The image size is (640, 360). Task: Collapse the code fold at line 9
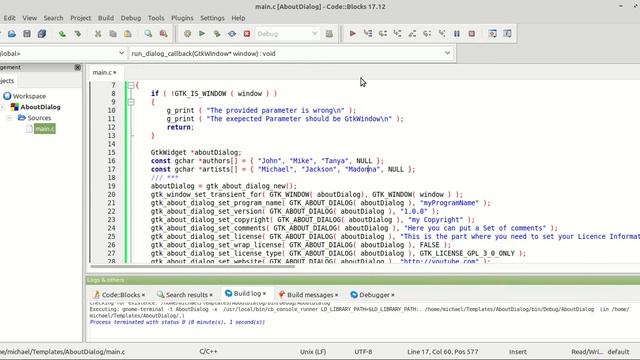point(131,102)
